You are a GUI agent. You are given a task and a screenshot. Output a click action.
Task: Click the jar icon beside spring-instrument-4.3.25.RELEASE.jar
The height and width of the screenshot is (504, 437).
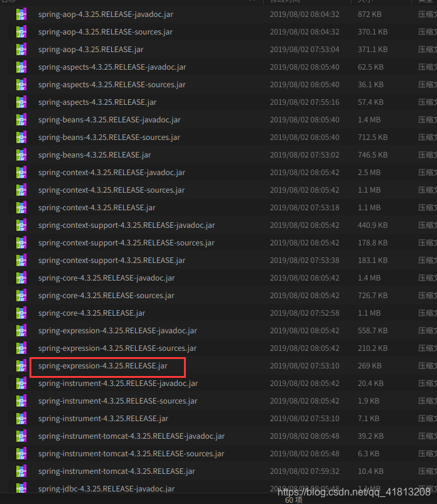click(x=21, y=419)
